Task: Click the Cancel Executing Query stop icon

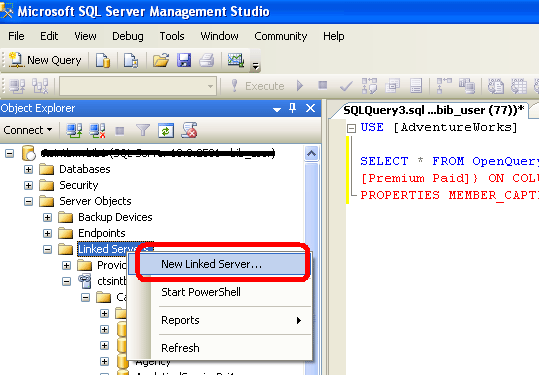Action: [322, 85]
